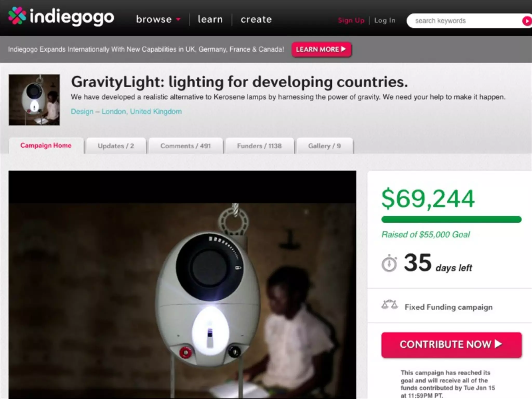Image resolution: width=532 pixels, height=399 pixels.
Task: Expand the browse dropdown arrow
Action: tap(178, 19)
